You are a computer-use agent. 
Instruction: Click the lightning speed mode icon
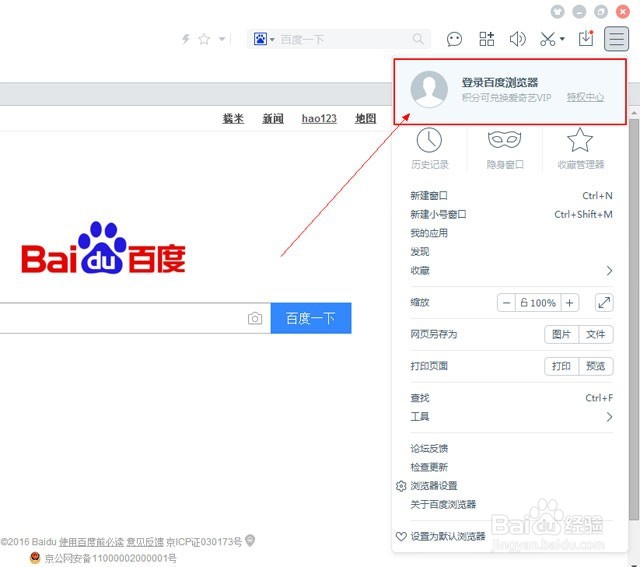coord(186,39)
